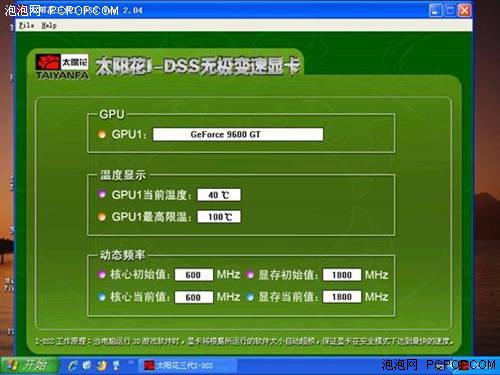Click the TAIYANFA logo
This screenshot has width=500, height=375.
click(62, 67)
